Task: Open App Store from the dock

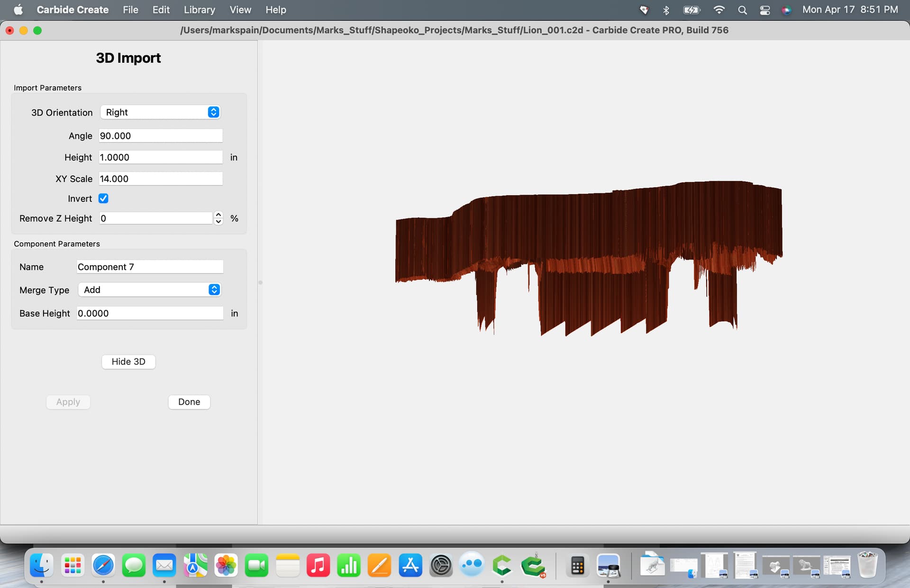Action: [x=410, y=565]
